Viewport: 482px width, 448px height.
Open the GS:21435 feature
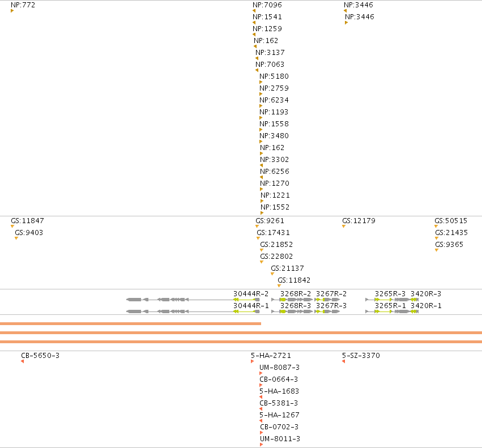pyautogui.click(x=451, y=233)
